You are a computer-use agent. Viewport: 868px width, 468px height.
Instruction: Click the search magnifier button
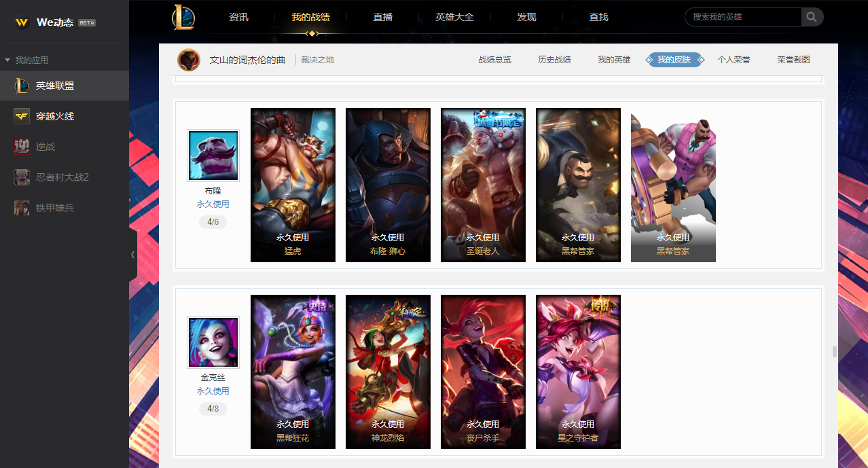pos(812,17)
